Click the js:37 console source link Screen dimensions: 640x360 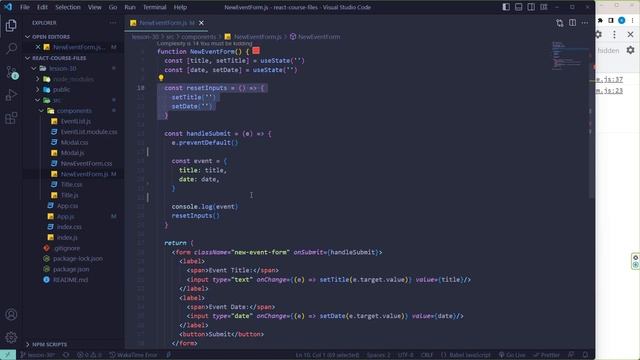click(609, 80)
